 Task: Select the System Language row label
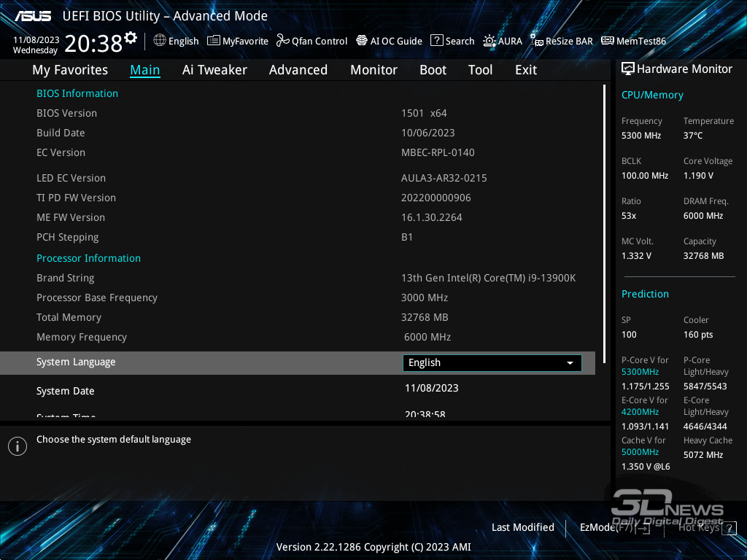[76, 362]
